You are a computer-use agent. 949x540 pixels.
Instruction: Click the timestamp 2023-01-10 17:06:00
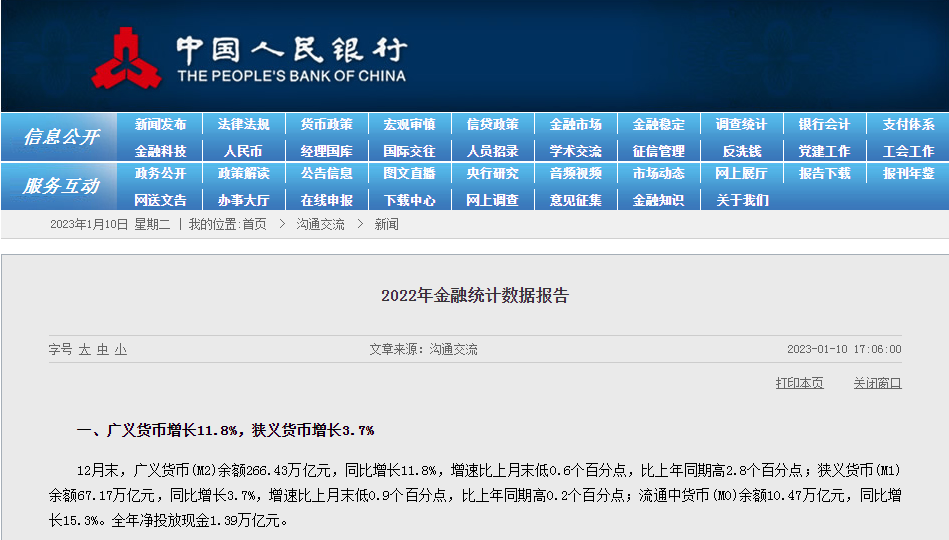pyautogui.click(x=844, y=349)
